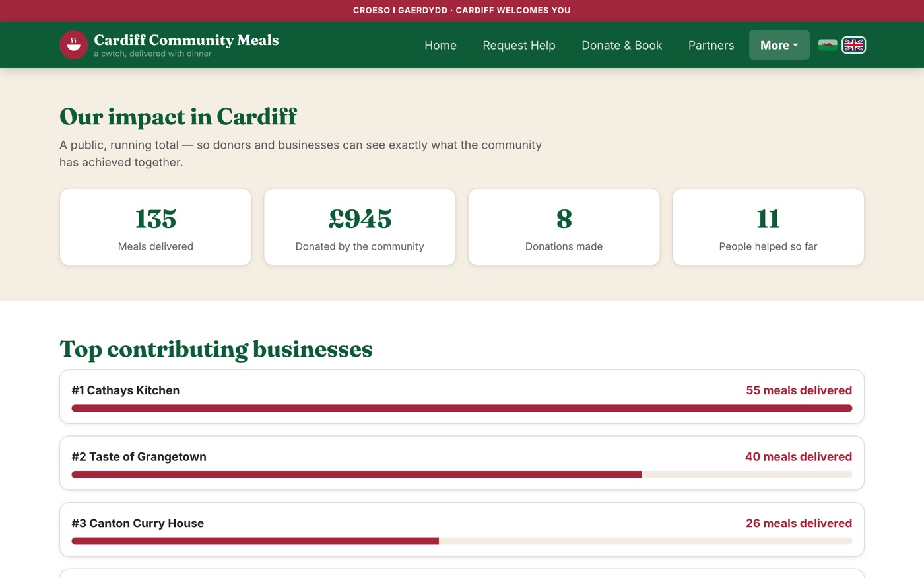Select the 11 People helped so far card
This screenshot has height=578, width=924.
[x=768, y=227]
